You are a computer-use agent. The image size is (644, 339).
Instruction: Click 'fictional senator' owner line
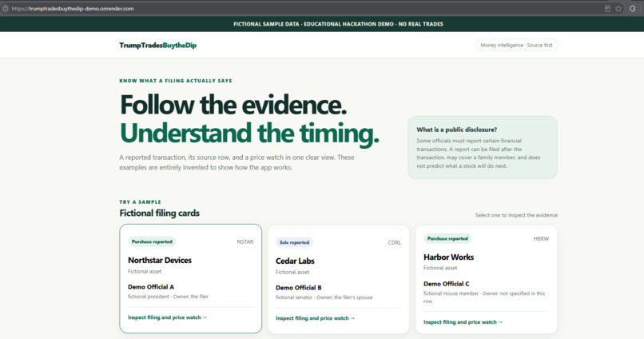click(x=324, y=297)
